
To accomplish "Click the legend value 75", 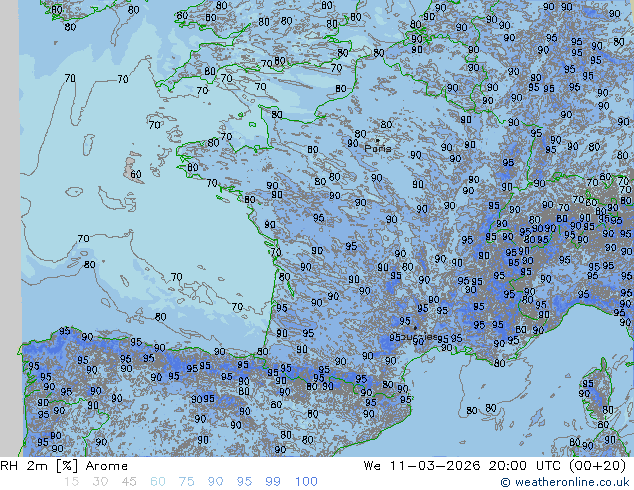I will (x=186, y=482).
